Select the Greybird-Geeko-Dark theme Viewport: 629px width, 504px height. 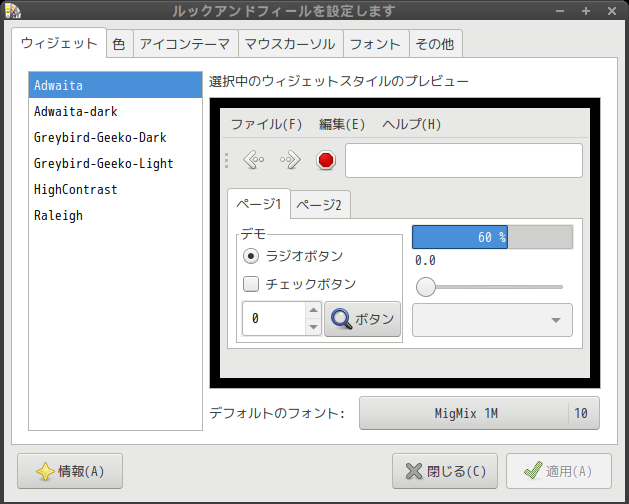tap(116, 137)
